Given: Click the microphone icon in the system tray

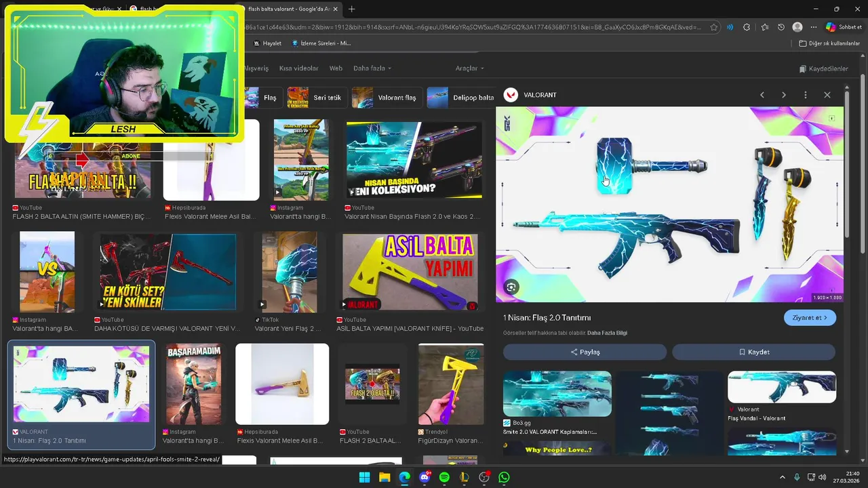Looking at the screenshot, I should tap(797, 477).
